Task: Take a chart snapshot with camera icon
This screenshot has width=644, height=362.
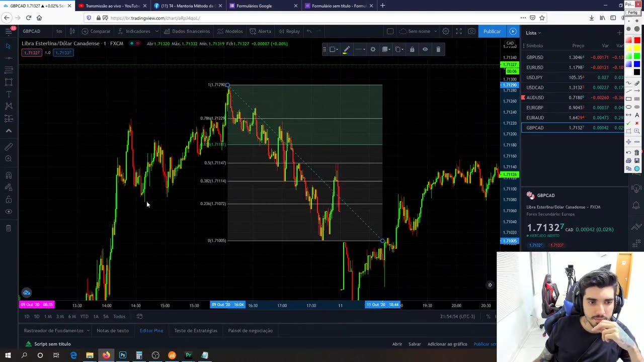Action: (471, 31)
